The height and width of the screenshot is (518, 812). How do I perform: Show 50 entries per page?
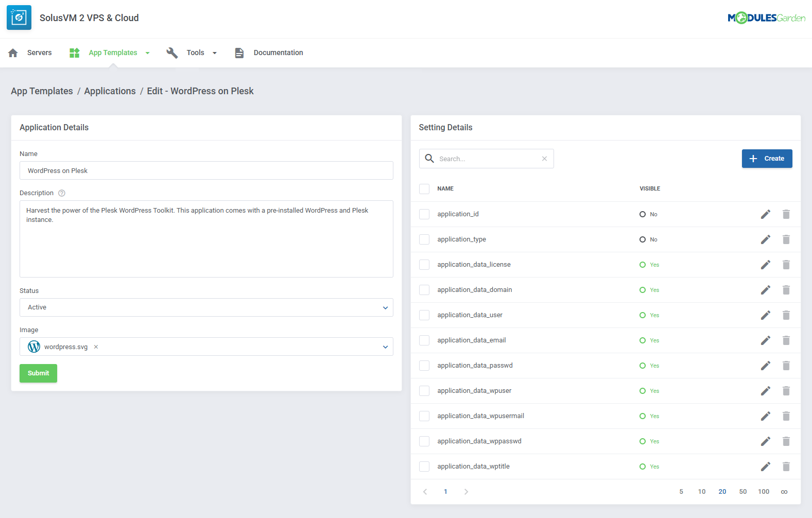(x=743, y=492)
